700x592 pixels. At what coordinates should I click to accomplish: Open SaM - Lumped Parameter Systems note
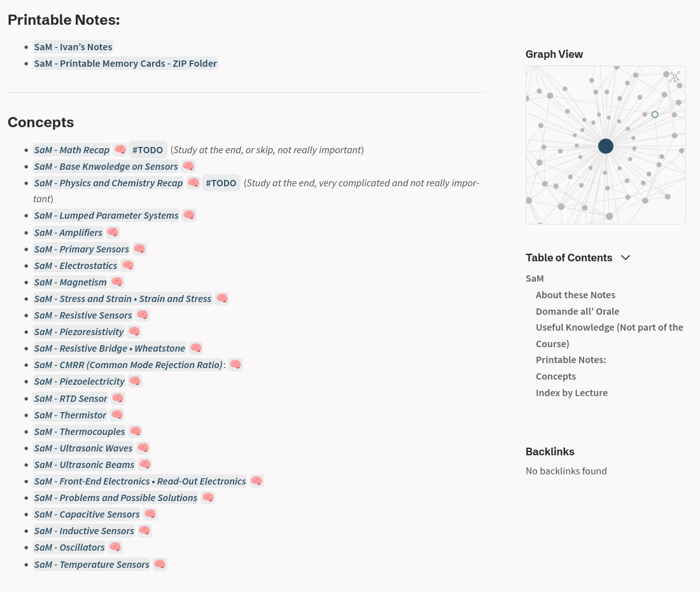pyautogui.click(x=106, y=216)
